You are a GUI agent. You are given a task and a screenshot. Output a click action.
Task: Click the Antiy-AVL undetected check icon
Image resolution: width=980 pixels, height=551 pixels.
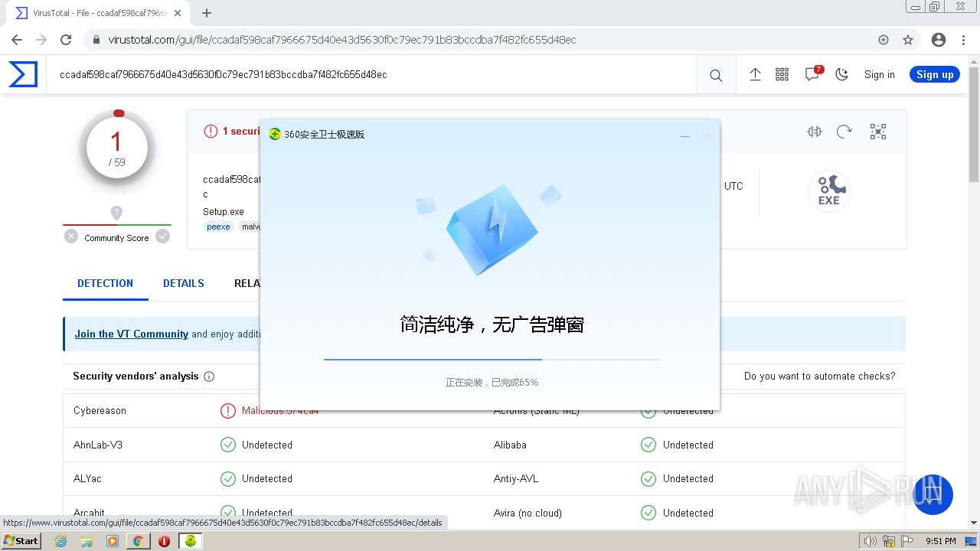(648, 478)
